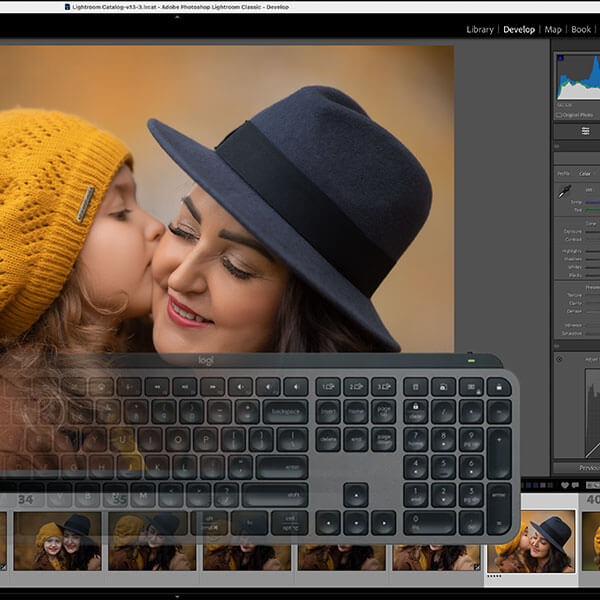Image resolution: width=600 pixels, height=600 pixels.
Task: Click the Blacks slider label
Action: tap(575, 275)
